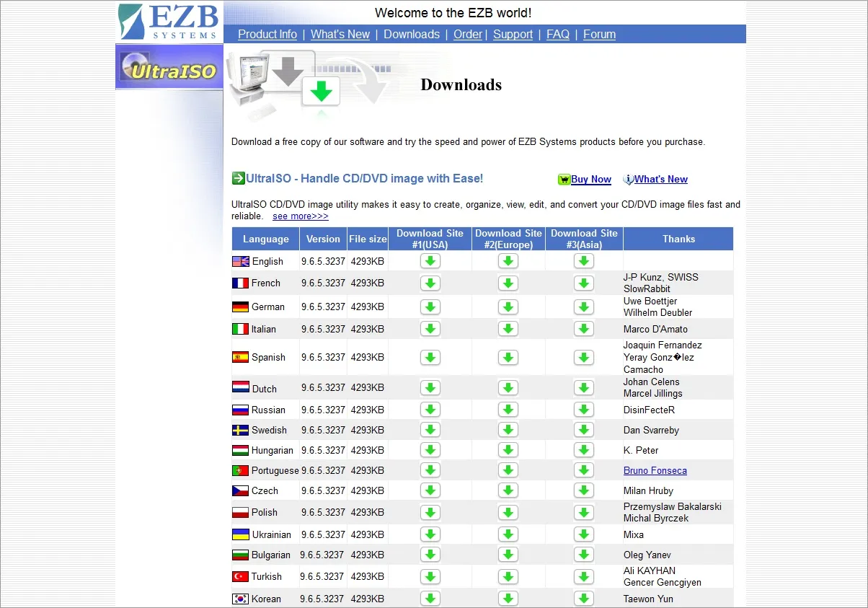Download German version from USA site
The width and height of the screenshot is (868, 608).
430,307
